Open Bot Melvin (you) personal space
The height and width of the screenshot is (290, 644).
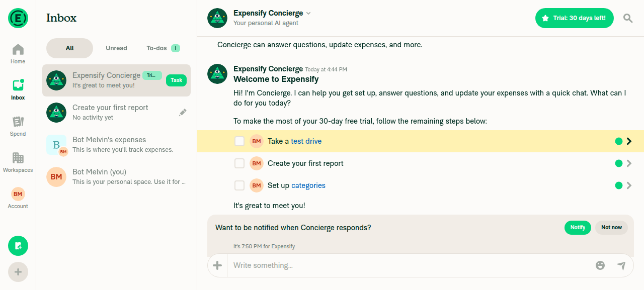point(116,177)
